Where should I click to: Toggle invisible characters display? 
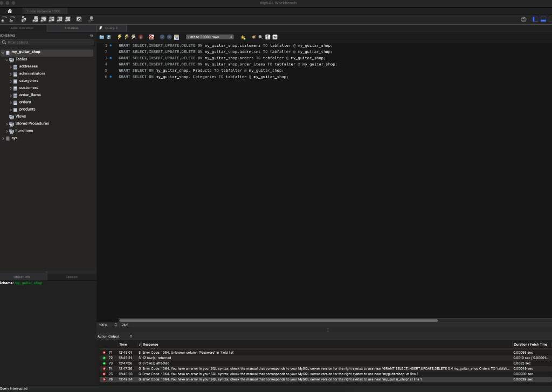[x=267, y=37]
